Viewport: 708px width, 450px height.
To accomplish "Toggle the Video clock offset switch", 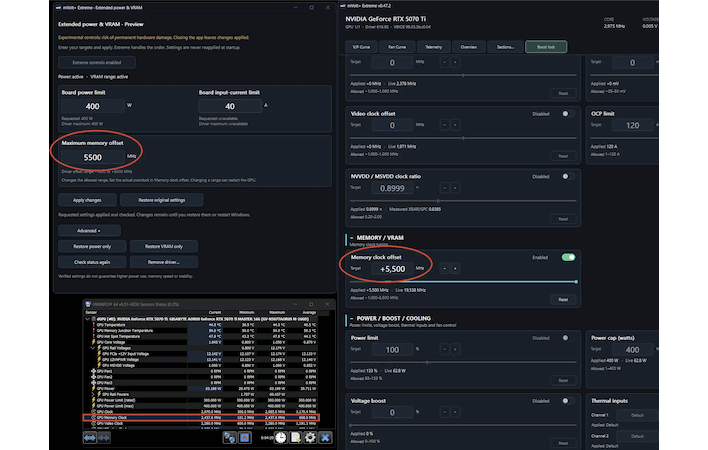I will [x=568, y=114].
